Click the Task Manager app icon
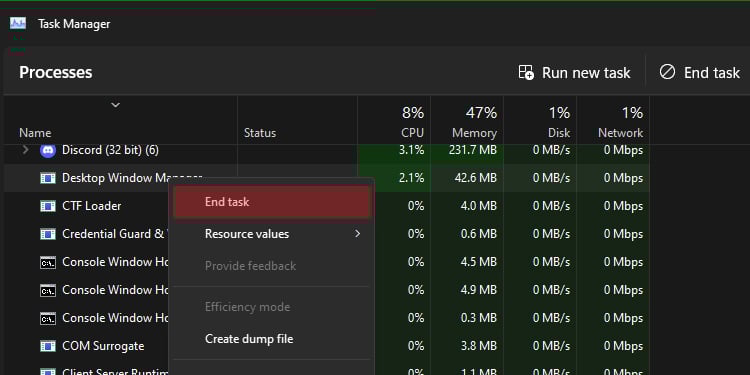Screen dimensions: 750x375 18,23
